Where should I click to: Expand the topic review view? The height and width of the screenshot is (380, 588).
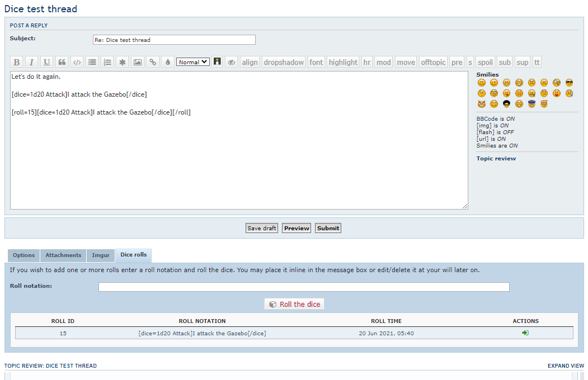pos(566,366)
